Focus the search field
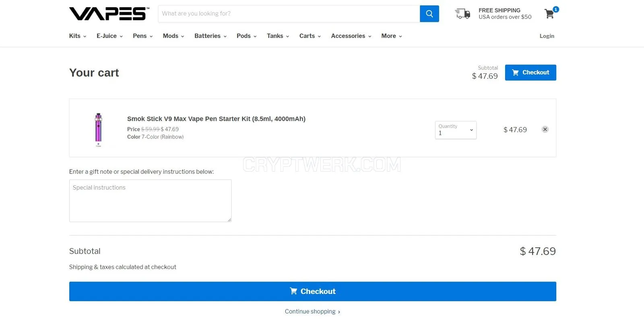The width and height of the screenshot is (644, 329). coord(289,14)
